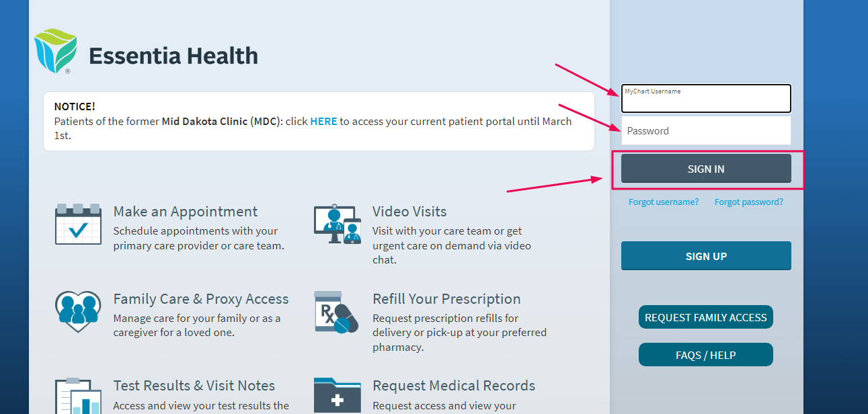Click the Video Visits heading
Viewport: 868px width, 414px height.
(410, 212)
